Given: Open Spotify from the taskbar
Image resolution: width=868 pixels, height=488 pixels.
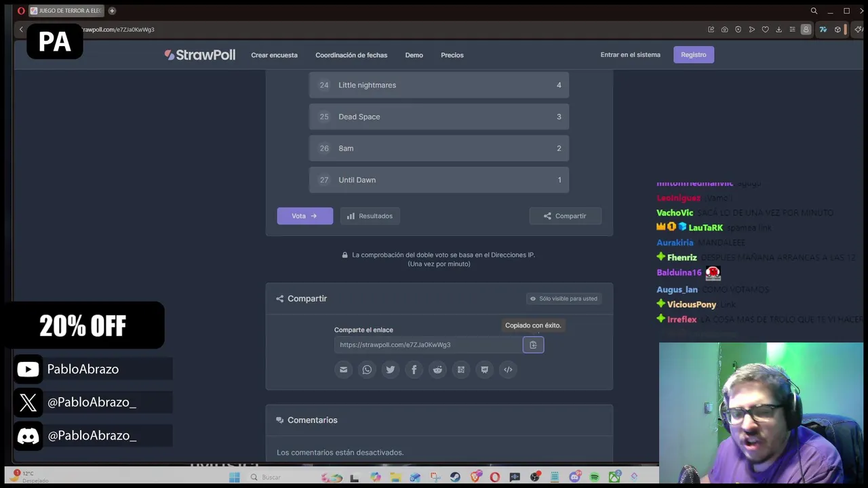Looking at the screenshot, I should tap(595, 477).
